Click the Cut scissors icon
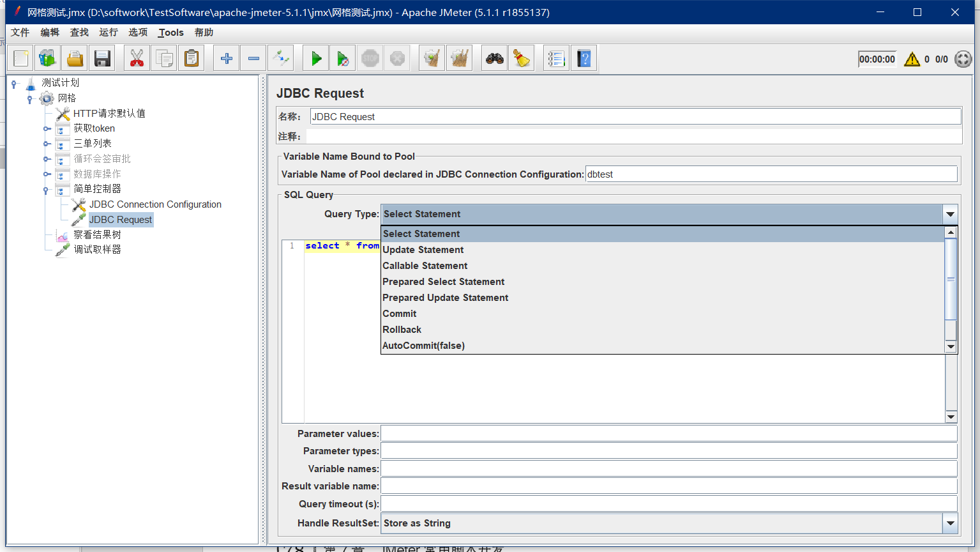This screenshot has width=980, height=552. coord(137,59)
